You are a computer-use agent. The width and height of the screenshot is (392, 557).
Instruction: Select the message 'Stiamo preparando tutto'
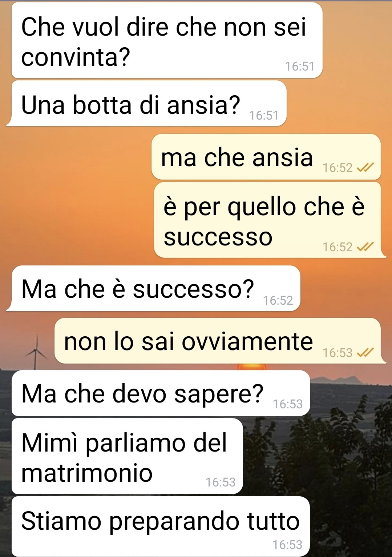pyautogui.click(x=161, y=526)
